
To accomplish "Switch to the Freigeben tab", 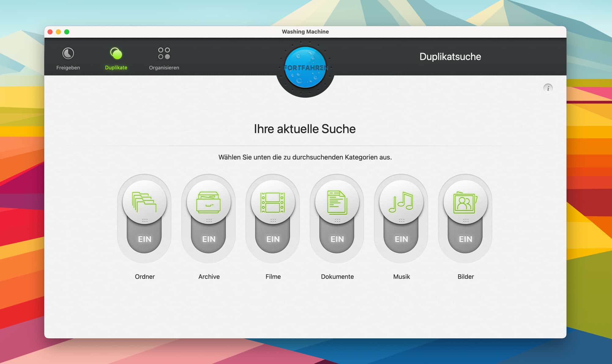I will point(68,58).
